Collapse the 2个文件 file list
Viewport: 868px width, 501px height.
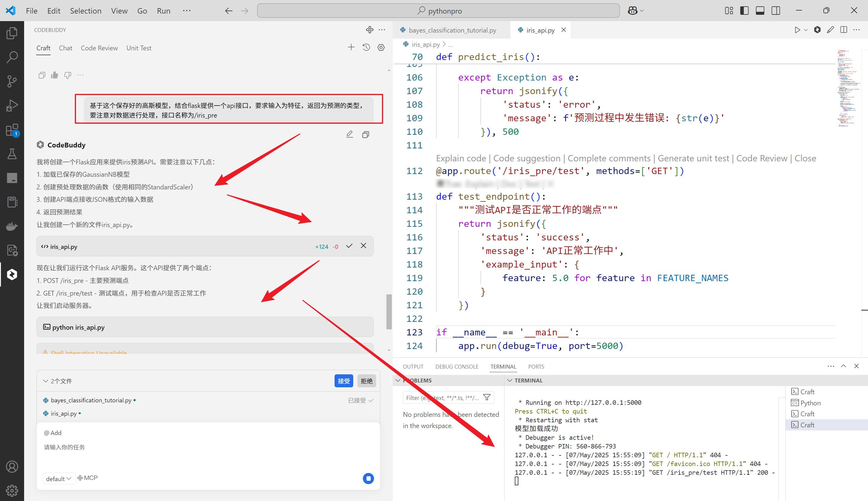click(x=46, y=381)
